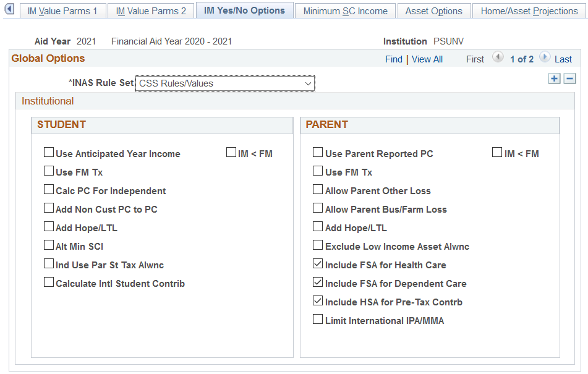The image size is (588, 374).
Task: Click the back navigation arrow icon
Action: tap(9, 9)
